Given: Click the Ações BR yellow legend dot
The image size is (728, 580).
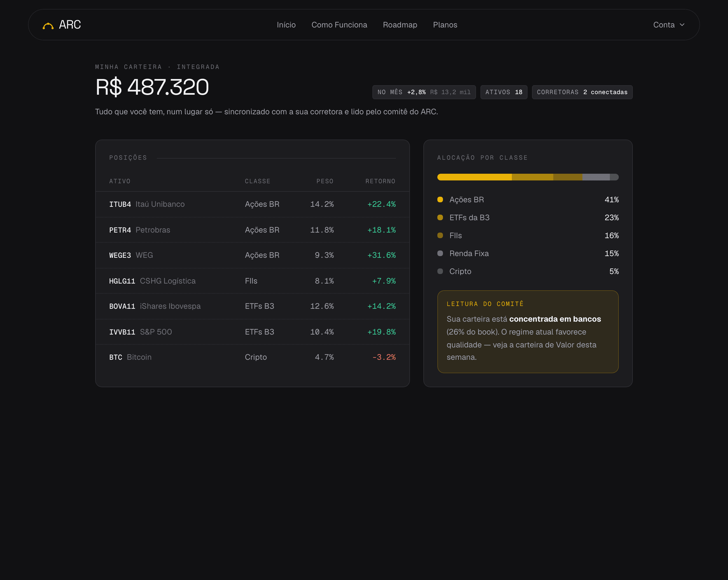Looking at the screenshot, I should point(440,199).
